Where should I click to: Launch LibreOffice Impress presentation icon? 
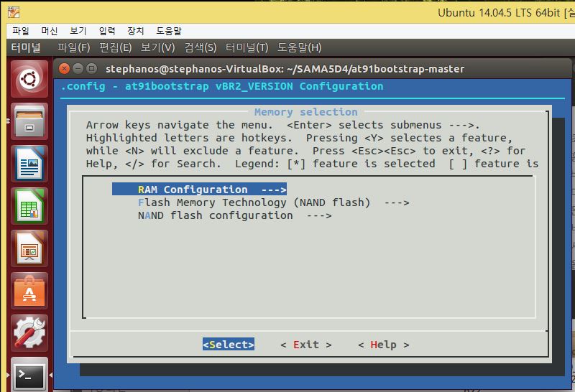(29, 248)
